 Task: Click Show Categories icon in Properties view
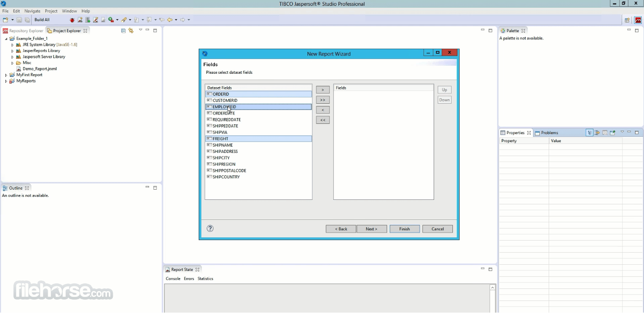(x=590, y=132)
